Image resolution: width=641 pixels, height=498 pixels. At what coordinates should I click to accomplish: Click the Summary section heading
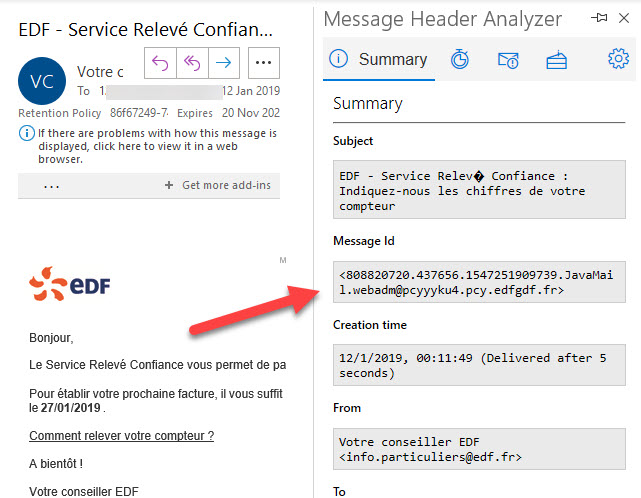368,104
